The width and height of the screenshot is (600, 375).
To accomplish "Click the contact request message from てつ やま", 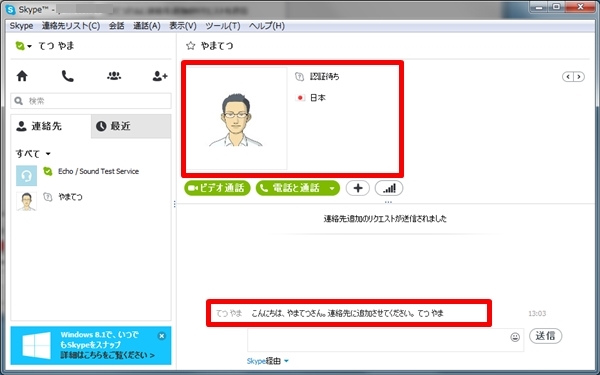I will click(x=347, y=313).
